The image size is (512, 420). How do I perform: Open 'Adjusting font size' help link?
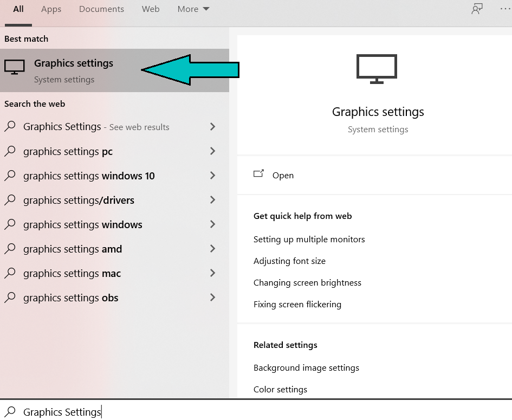289,261
